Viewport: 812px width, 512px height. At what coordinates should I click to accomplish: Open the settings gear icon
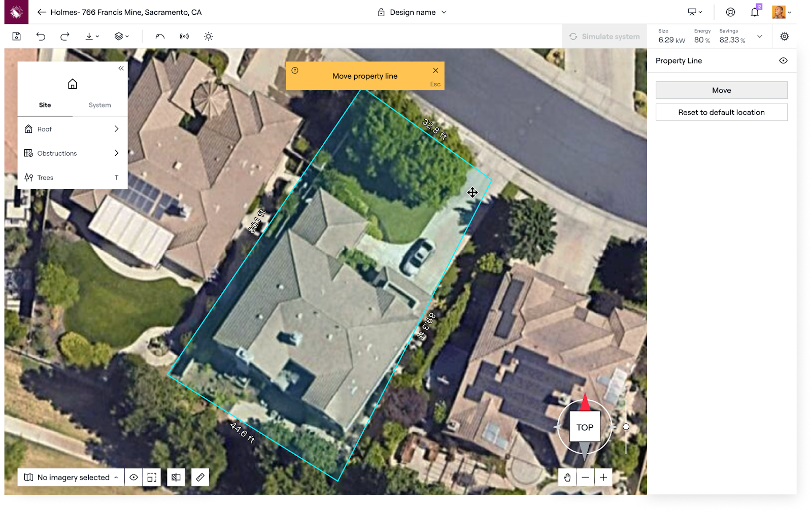785,37
